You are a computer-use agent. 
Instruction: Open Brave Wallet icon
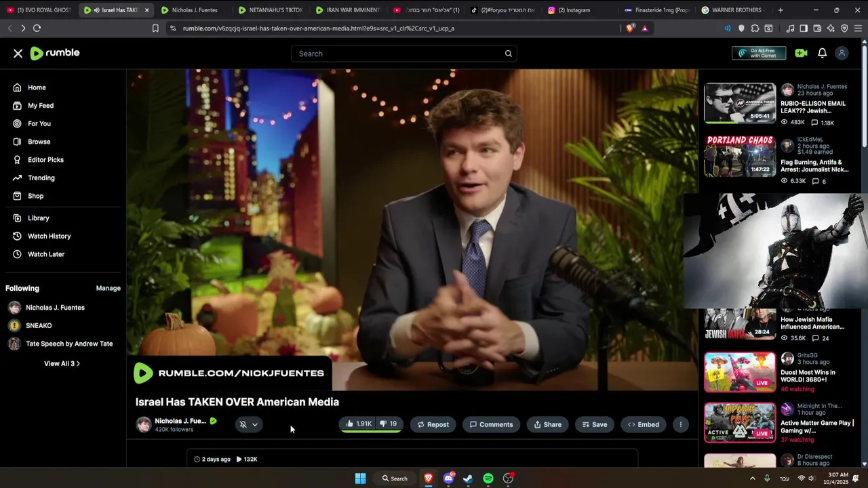pyautogui.click(x=817, y=28)
